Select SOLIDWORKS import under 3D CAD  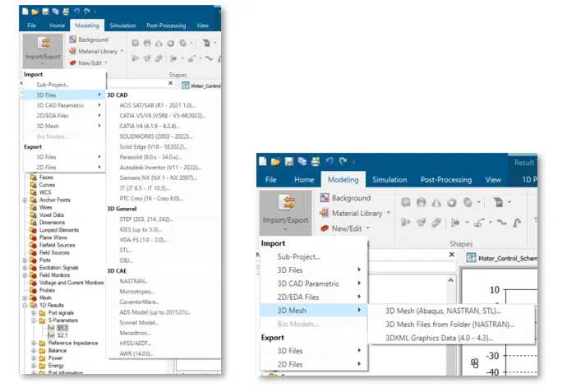coord(153,135)
